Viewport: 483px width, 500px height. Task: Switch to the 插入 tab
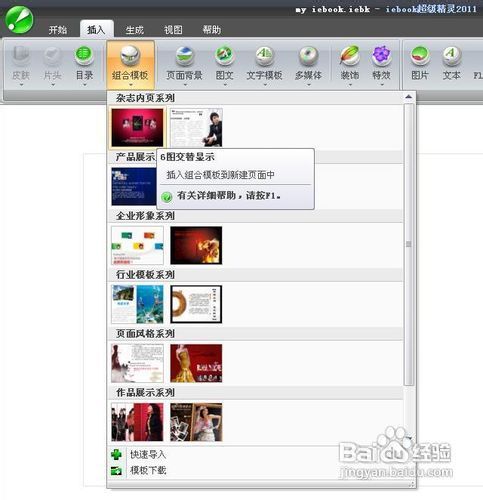(96, 29)
